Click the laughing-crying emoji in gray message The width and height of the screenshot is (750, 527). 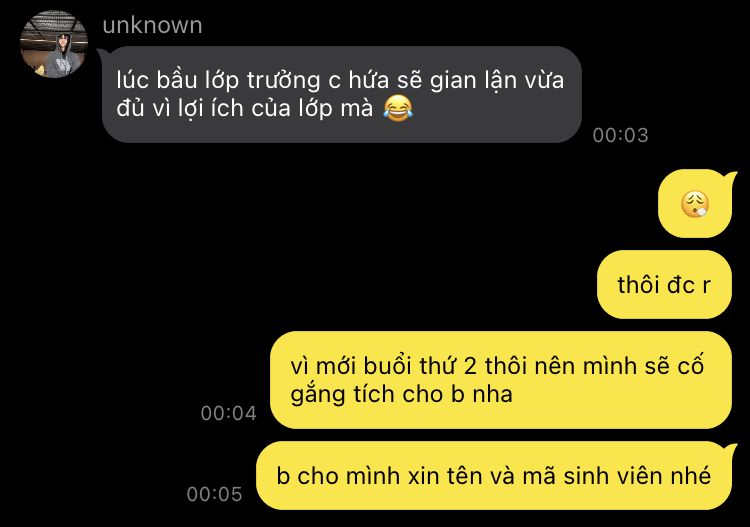coord(398,108)
